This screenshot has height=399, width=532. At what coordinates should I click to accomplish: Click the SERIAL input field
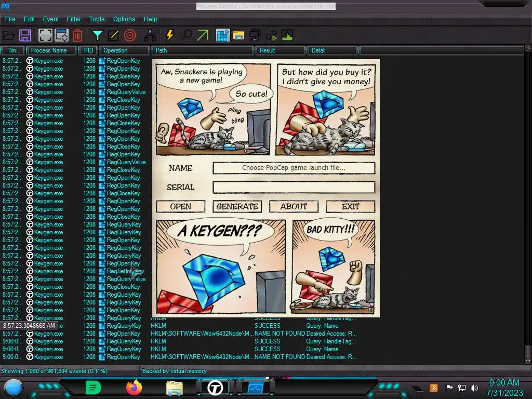pos(294,187)
